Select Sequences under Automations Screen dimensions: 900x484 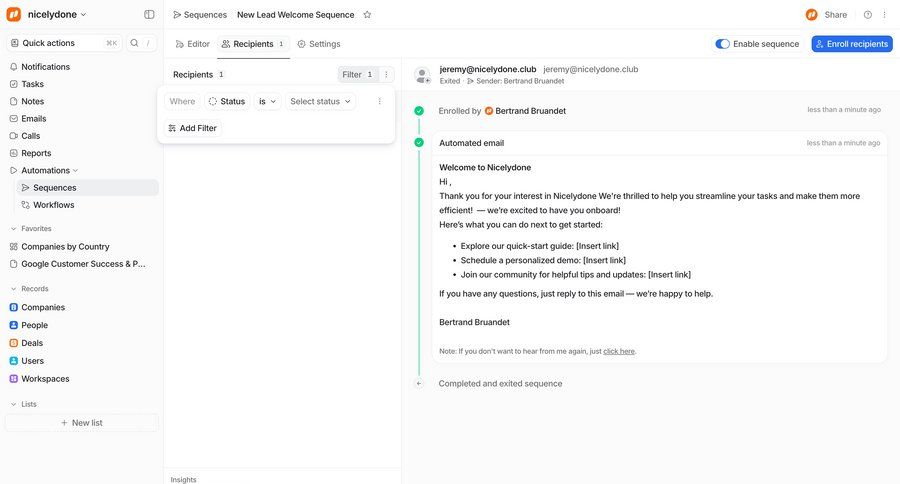pyautogui.click(x=87, y=187)
